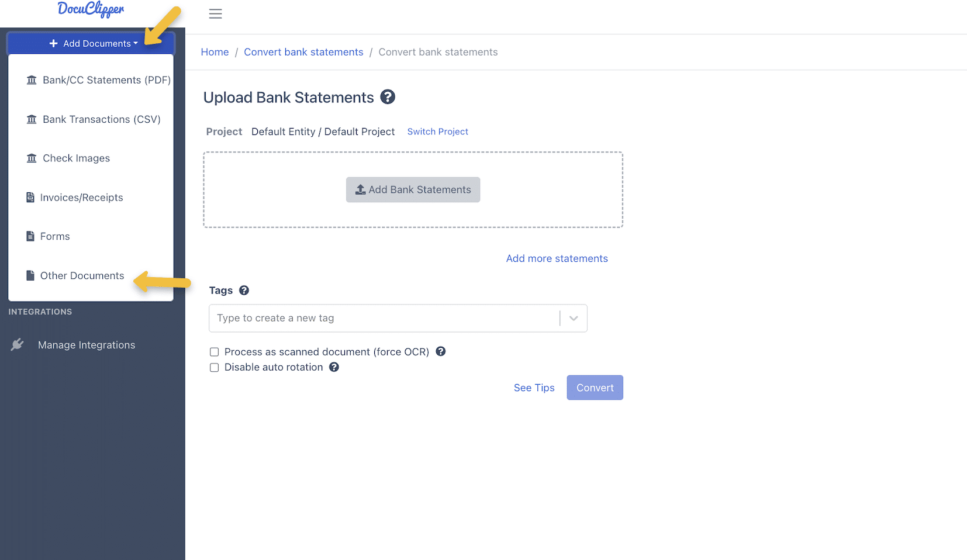This screenshot has height=560, width=967.
Task: Click the bank icon beside Check Images
Action: pyautogui.click(x=32, y=158)
